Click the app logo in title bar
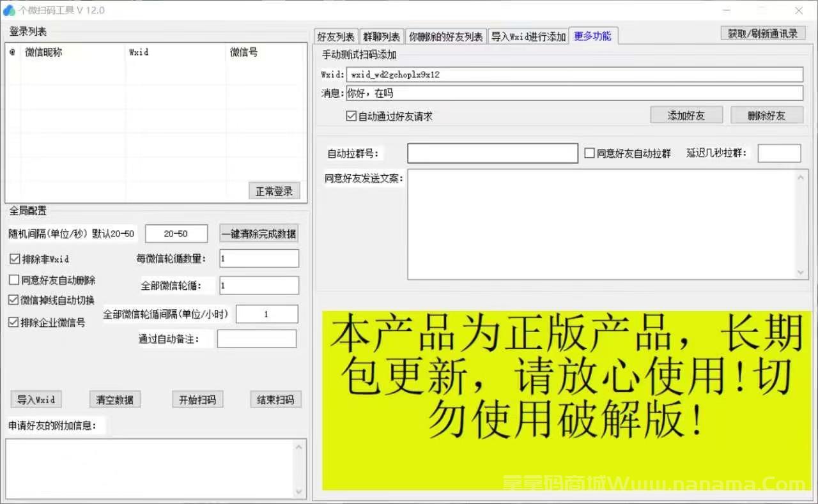 coord(10,10)
